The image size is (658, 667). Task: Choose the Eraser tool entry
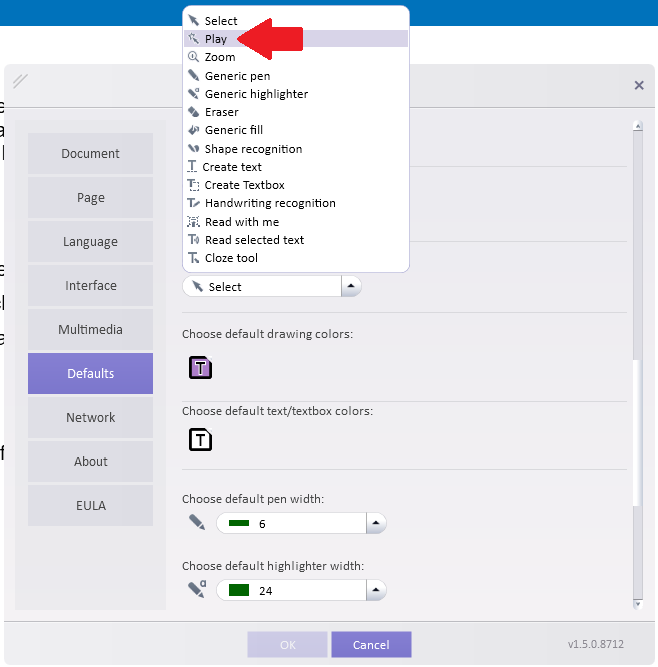(x=221, y=112)
